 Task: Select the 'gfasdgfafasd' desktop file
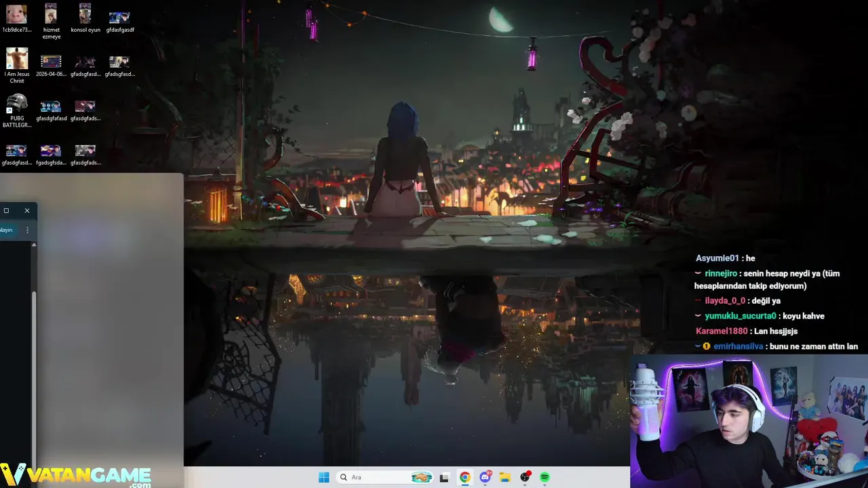point(51,110)
